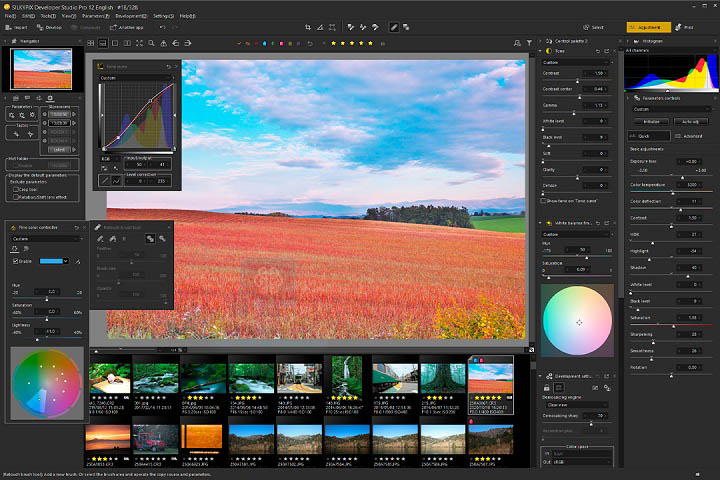The width and height of the screenshot is (720, 480).
Task: Open the File menu
Action: (x=10, y=16)
